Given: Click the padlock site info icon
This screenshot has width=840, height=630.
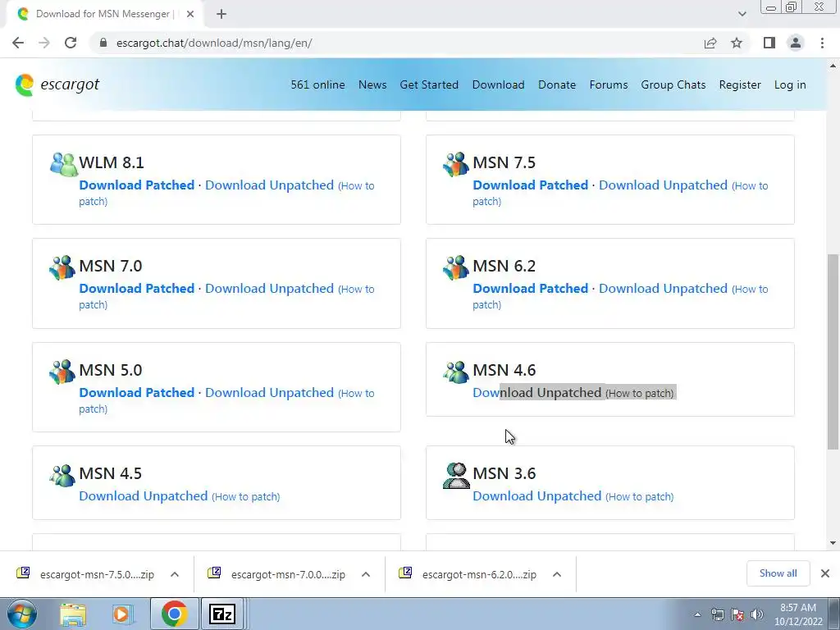Looking at the screenshot, I should click(x=103, y=43).
